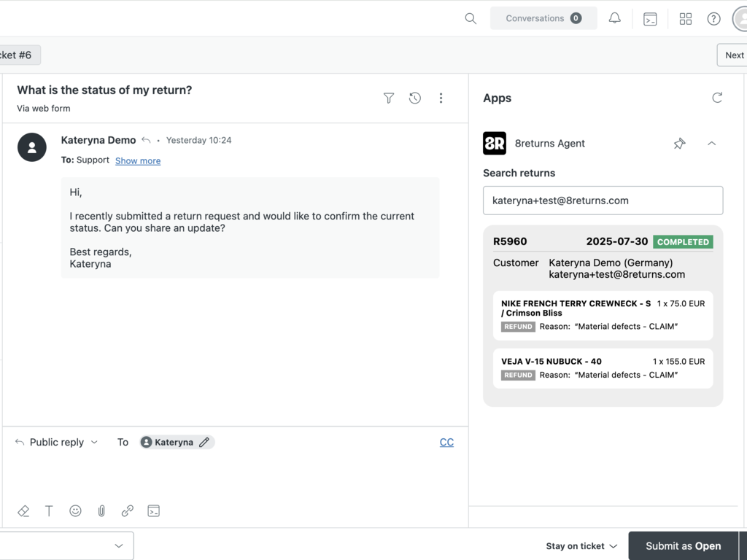Image resolution: width=747 pixels, height=560 pixels.
Task: Open the Public reply type dropdown
Action: pos(57,442)
